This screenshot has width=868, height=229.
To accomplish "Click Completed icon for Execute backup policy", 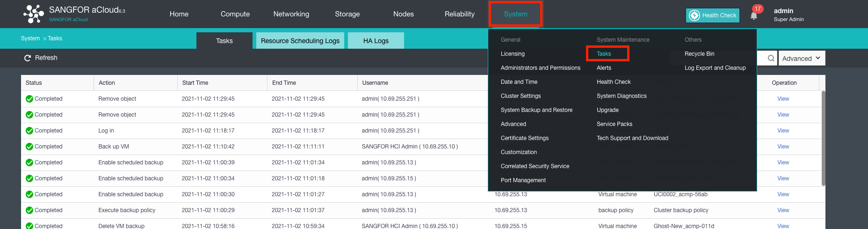I will (29, 210).
